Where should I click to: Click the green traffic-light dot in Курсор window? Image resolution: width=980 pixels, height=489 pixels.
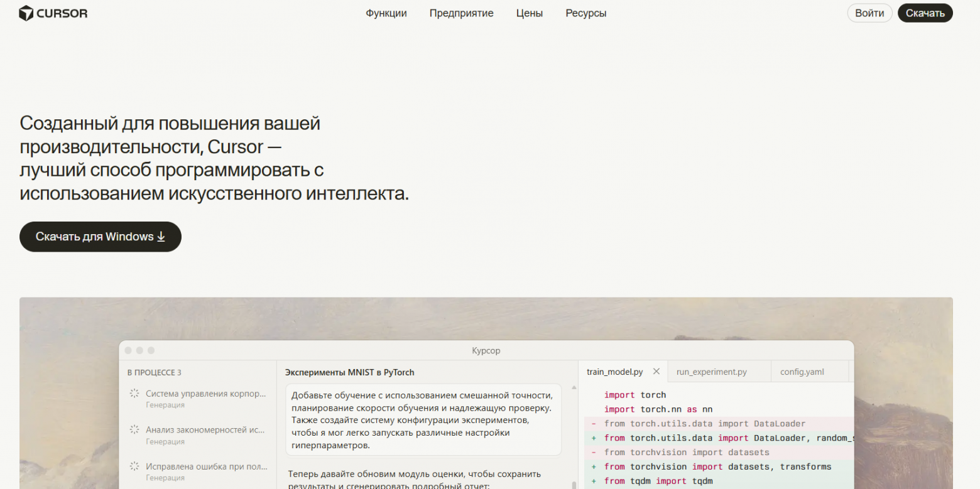pos(151,350)
